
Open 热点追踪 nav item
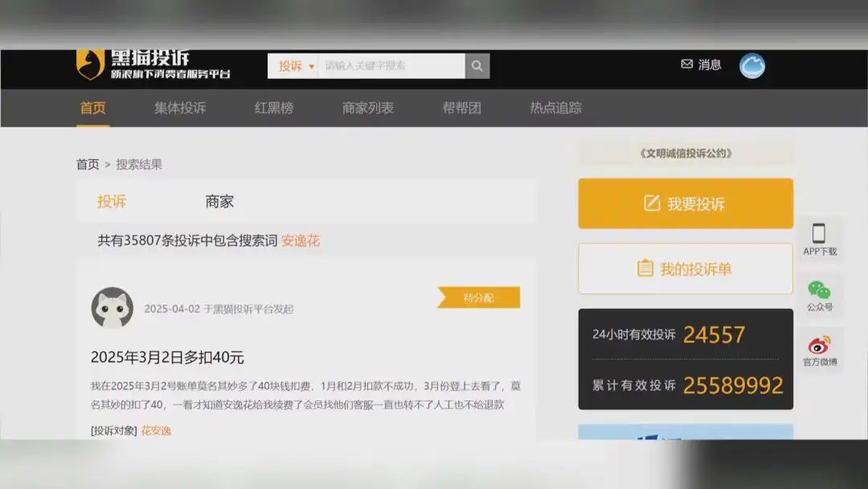coord(556,108)
